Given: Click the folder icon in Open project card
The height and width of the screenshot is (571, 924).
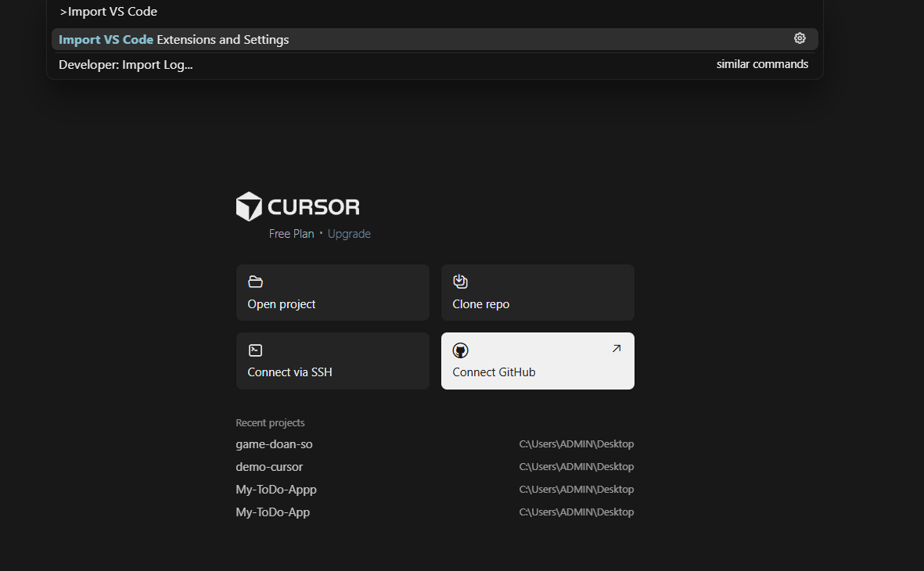Looking at the screenshot, I should tap(255, 282).
